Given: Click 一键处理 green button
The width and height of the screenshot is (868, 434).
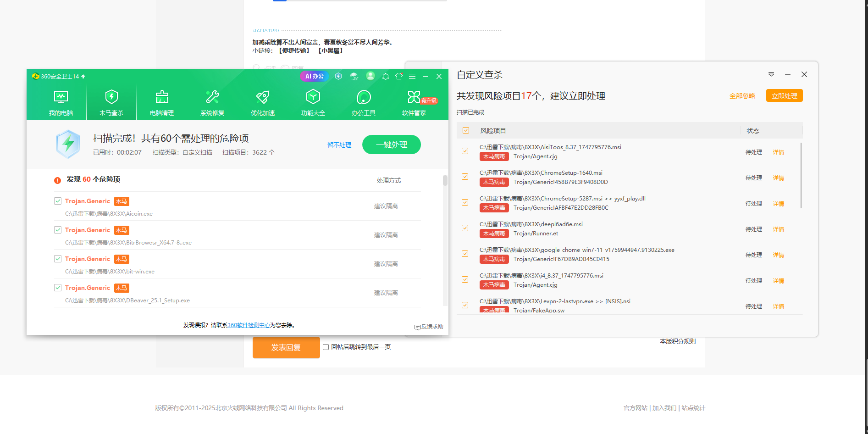Looking at the screenshot, I should point(392,145).
